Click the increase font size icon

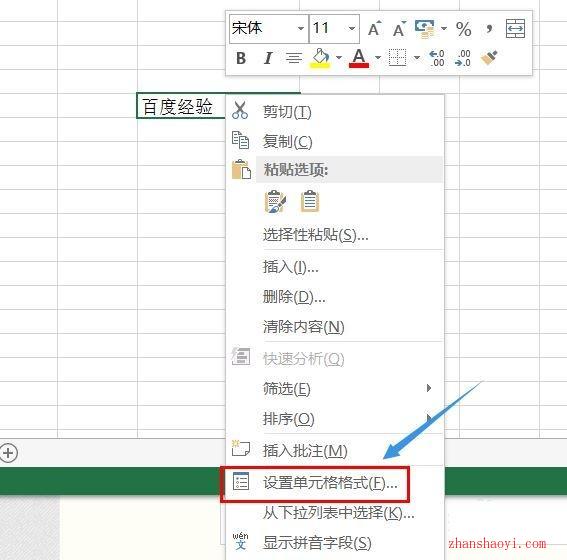click(375, 28)
